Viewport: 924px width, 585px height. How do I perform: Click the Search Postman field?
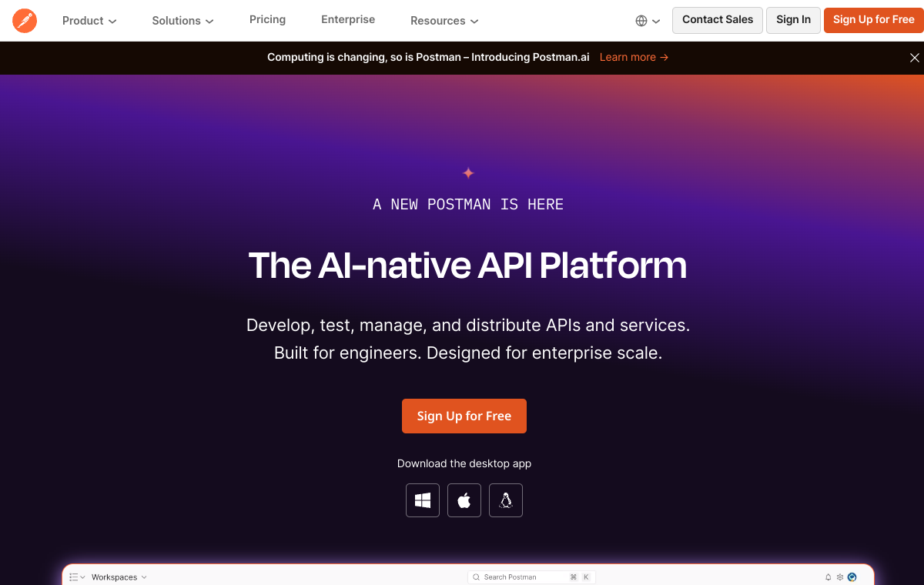pos(531,577)
